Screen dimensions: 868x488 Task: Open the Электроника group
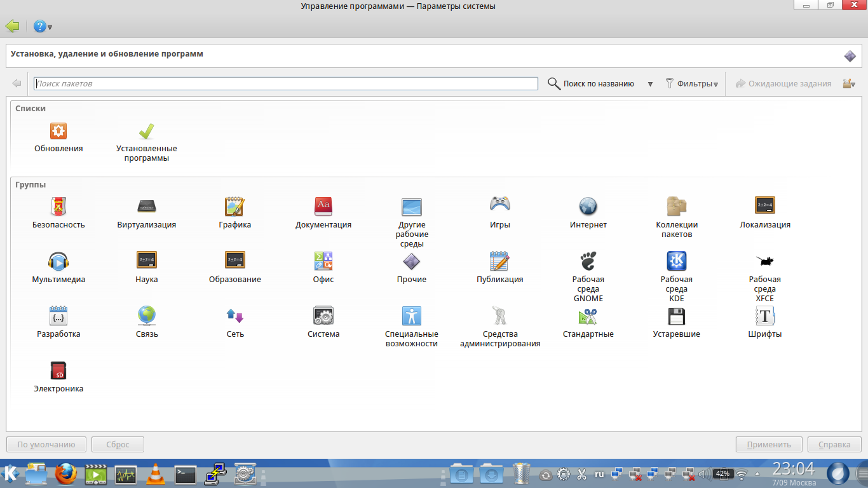coord(58,377)
